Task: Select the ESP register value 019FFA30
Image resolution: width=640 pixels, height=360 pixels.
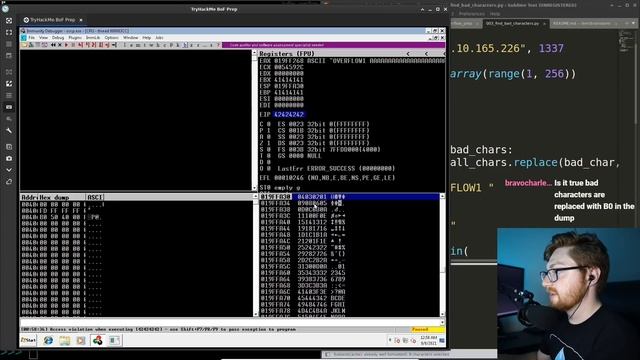Action: click(x=289, y=86)
